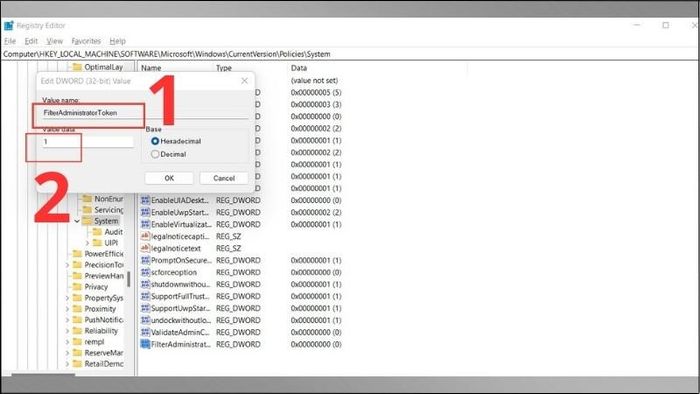This screenshot has height=394, width=700.
Task: Select the EnableUwpStart... value icon
Action: pyautogui.click(x=145, y=212)
